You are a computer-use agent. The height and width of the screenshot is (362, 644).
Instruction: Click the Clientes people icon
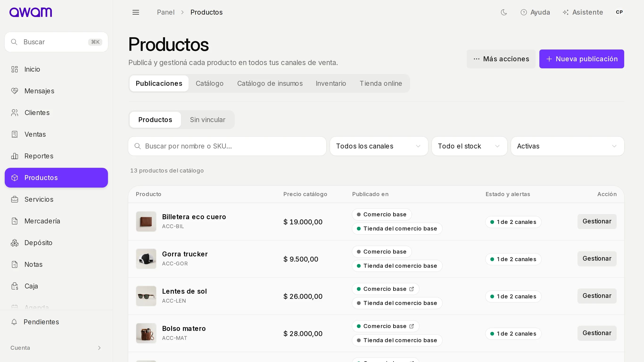pos(15,113)
